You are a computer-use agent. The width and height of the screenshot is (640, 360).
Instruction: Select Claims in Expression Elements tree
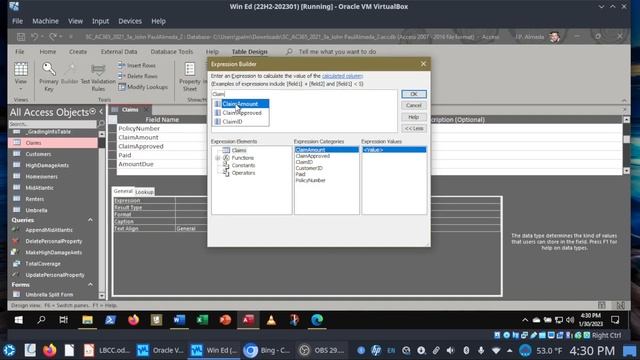[239, 150]
